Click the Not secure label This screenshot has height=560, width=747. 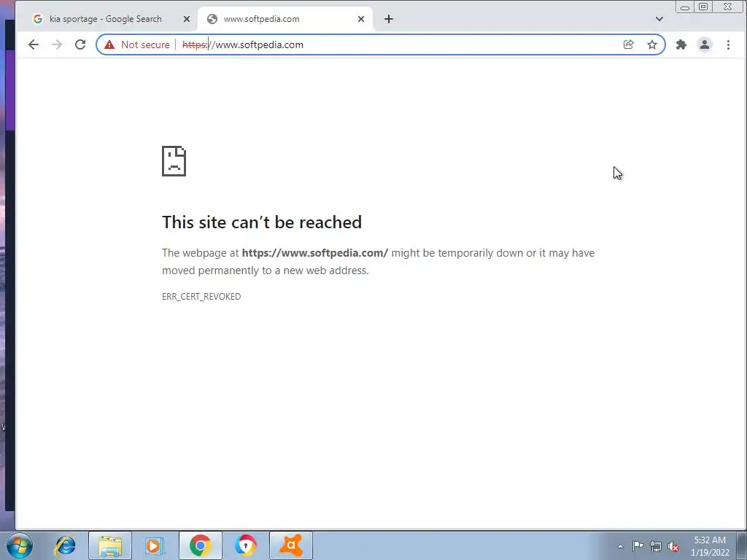tap(145, 44)
